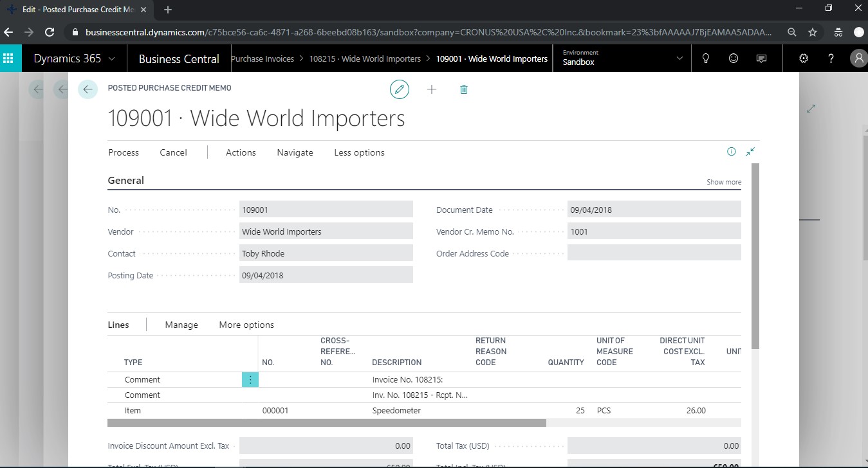Click the pencil edit icon
The width and height of the screenshot is (868, 468).
(400, 89)
